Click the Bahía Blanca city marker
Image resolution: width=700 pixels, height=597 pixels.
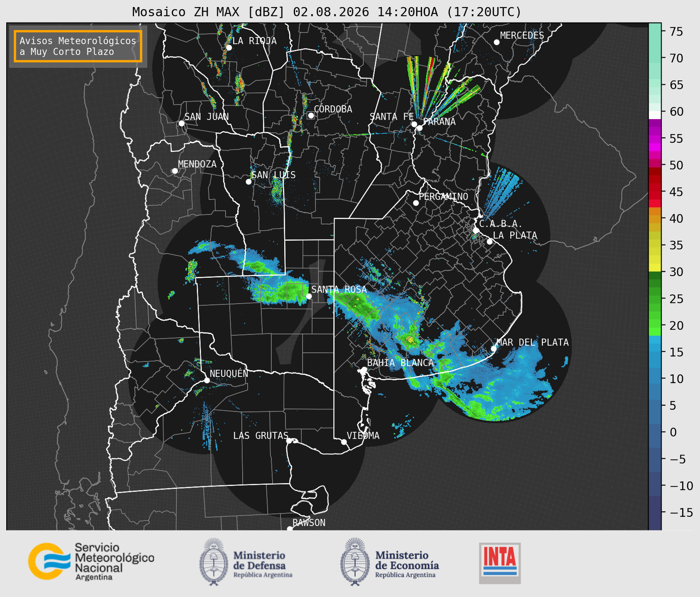coord(364,369)
